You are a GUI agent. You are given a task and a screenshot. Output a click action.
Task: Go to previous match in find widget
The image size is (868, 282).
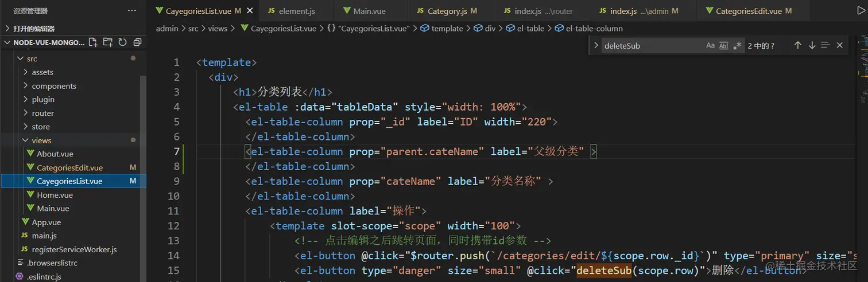pos(797,45)
